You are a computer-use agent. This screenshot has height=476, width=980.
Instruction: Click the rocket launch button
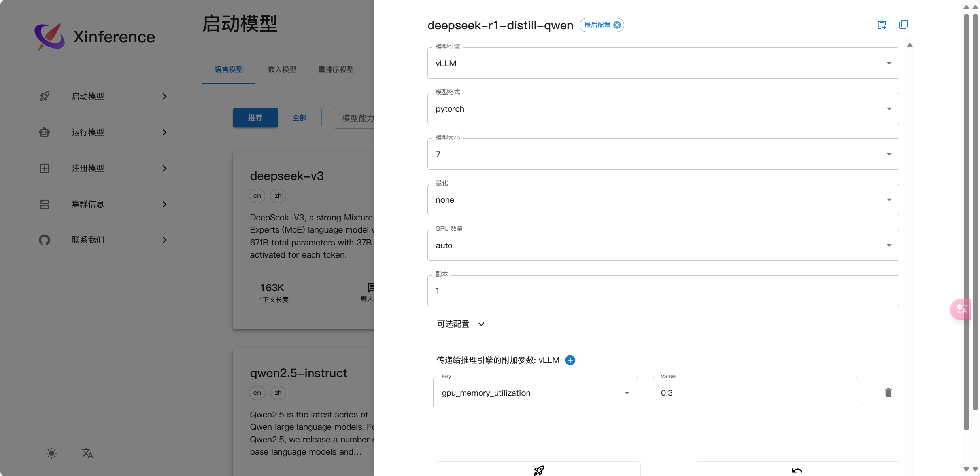538,470
